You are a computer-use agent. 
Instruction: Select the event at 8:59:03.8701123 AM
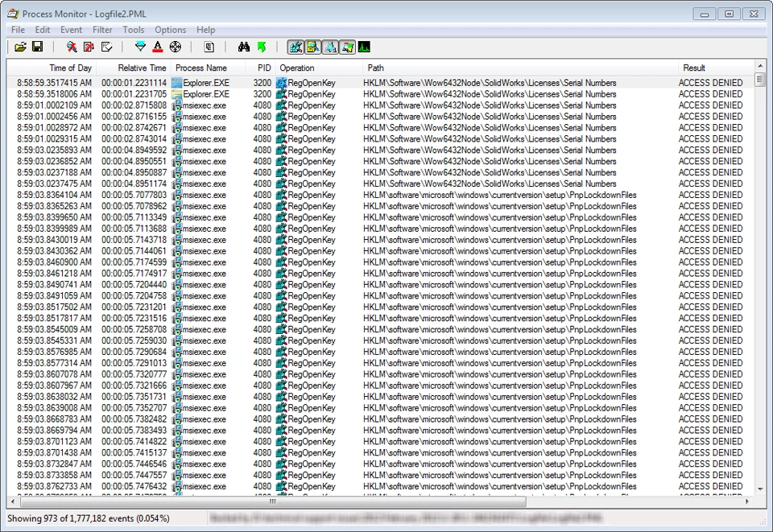point(381,441)
